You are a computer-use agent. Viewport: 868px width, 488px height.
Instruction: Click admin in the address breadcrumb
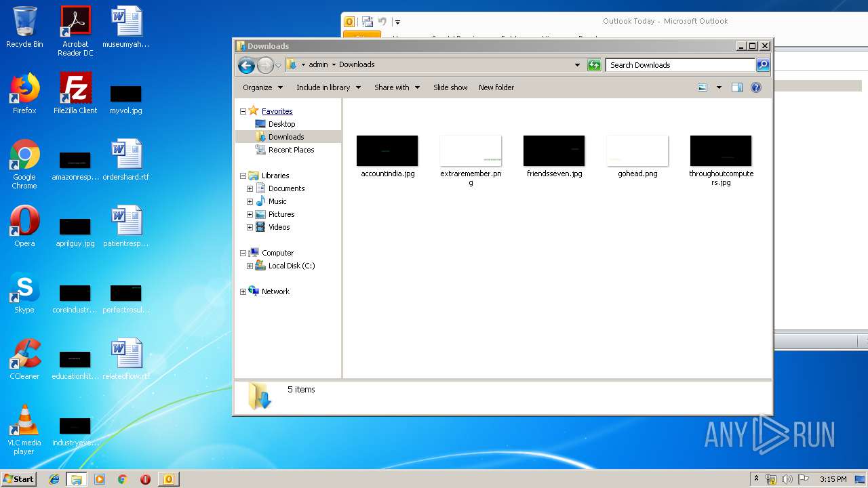(318, 65)
